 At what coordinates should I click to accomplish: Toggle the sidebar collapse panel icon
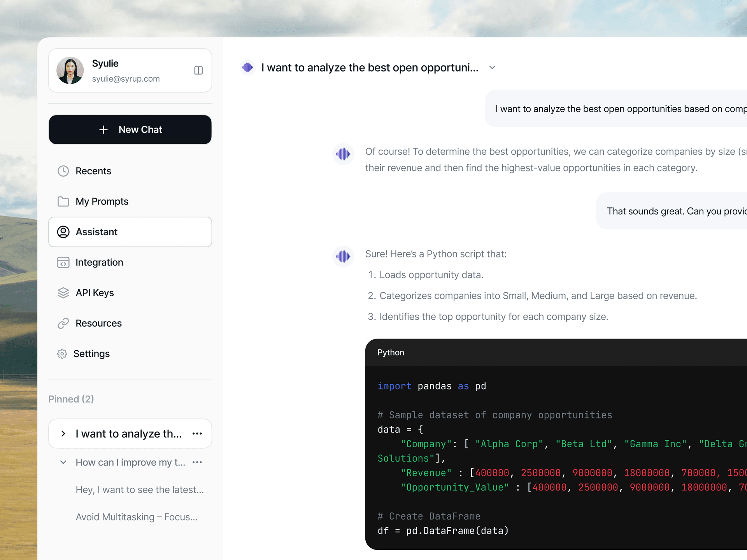[x=198, y=70]
